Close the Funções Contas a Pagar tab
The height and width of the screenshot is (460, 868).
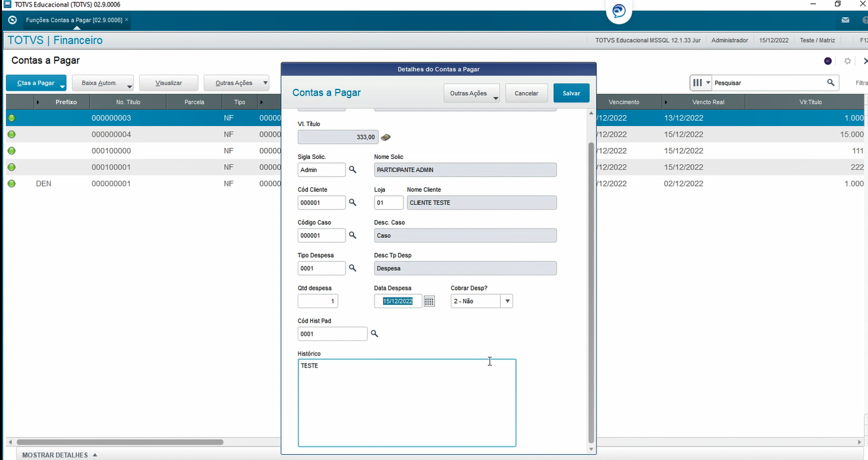[127, 20]
